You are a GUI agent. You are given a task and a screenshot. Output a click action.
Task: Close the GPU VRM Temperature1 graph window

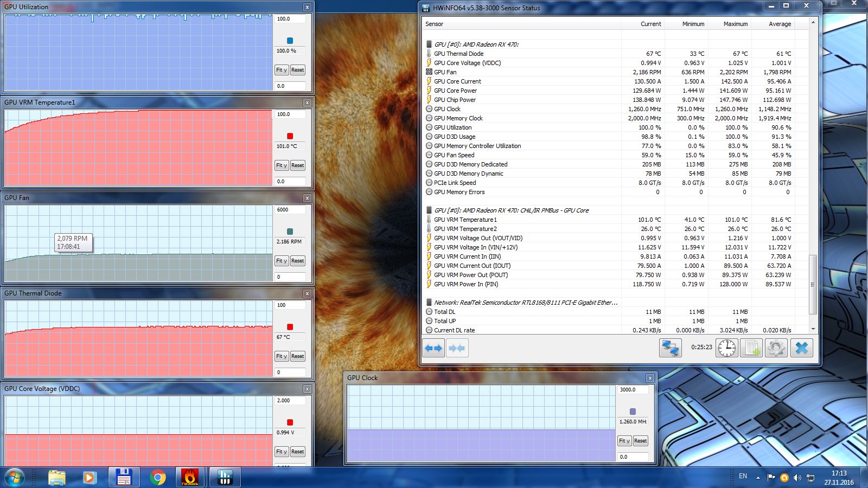307,102
